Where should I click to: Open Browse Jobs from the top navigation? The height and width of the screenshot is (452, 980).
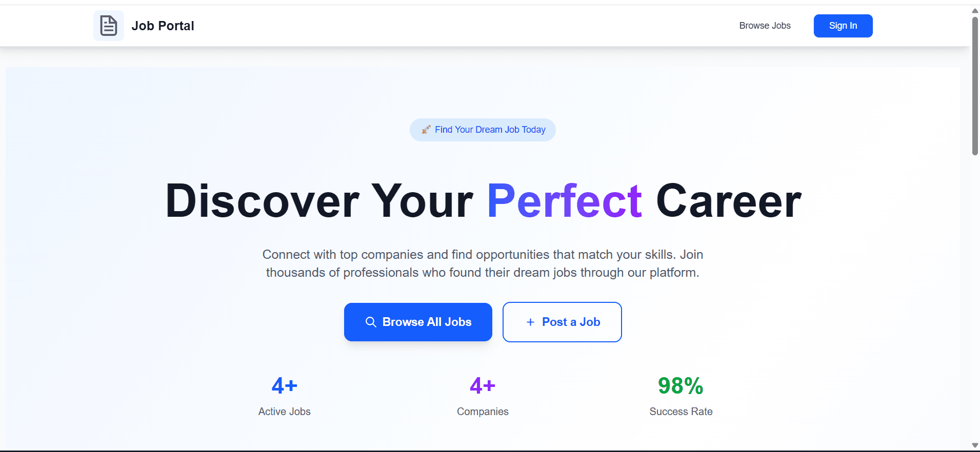pyautogui.click(x=765, y=25)
